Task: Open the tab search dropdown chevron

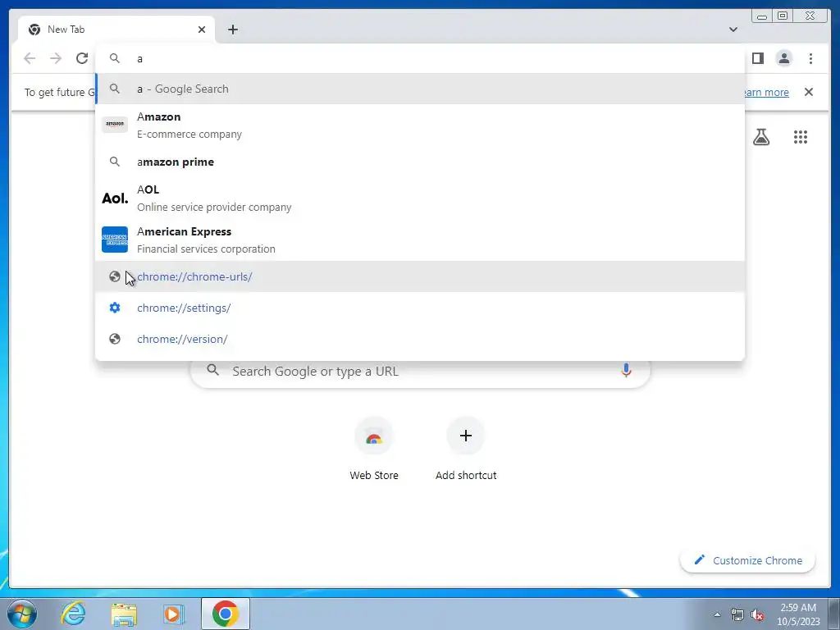Action: [733, 30]
